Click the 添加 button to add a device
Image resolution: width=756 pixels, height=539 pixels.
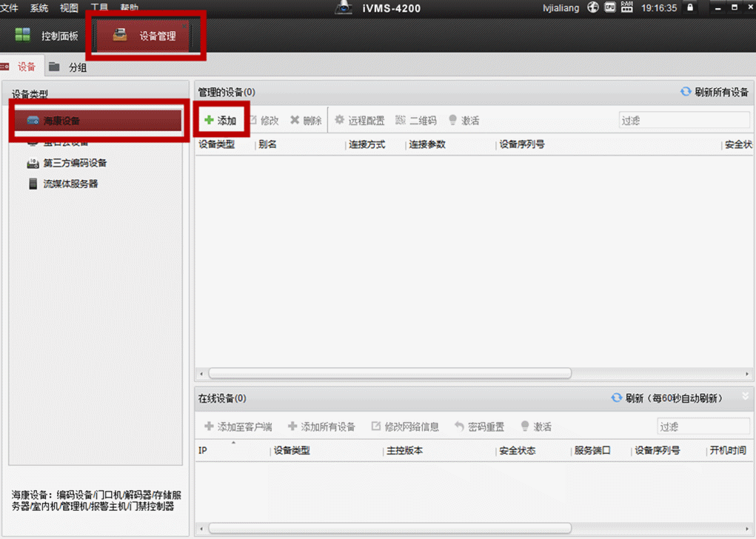point(221,119)
